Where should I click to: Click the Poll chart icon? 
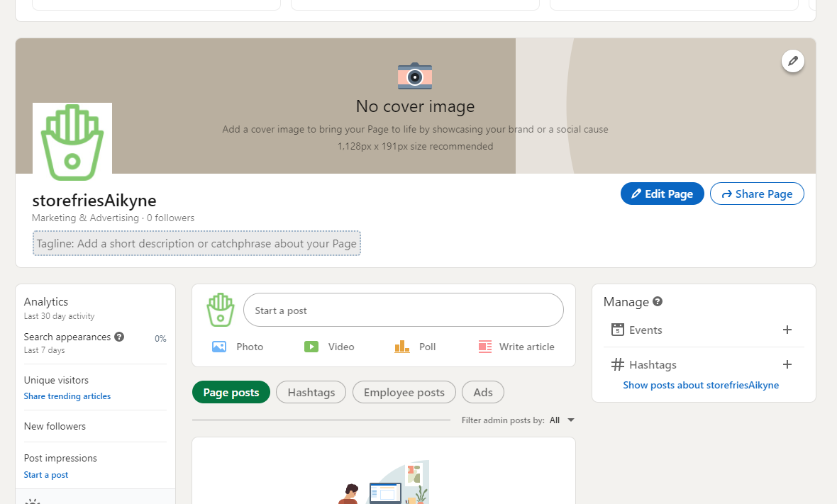[x=402, y=347]
